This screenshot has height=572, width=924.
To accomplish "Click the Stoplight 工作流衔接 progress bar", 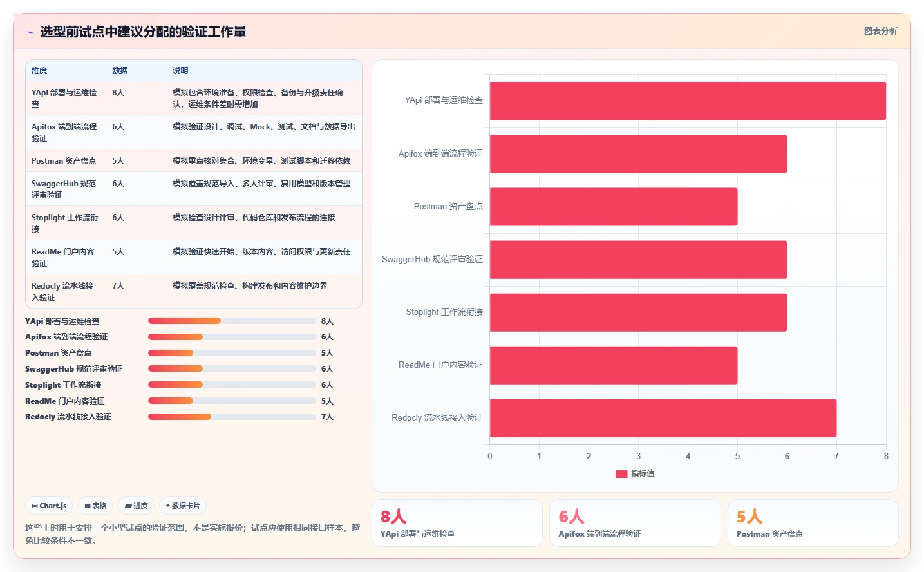I will pyautogui.click(x=232, y=385).
